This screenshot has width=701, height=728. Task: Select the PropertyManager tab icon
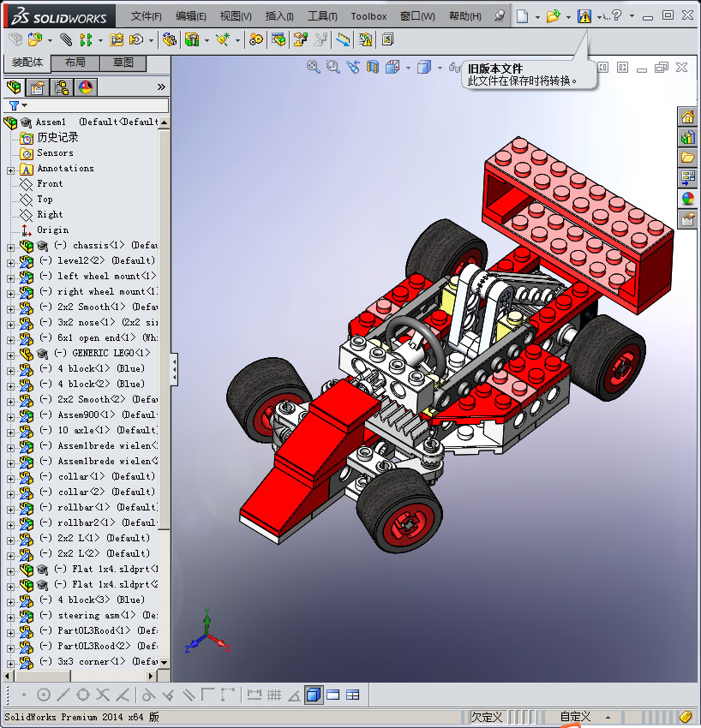[38, 87]
